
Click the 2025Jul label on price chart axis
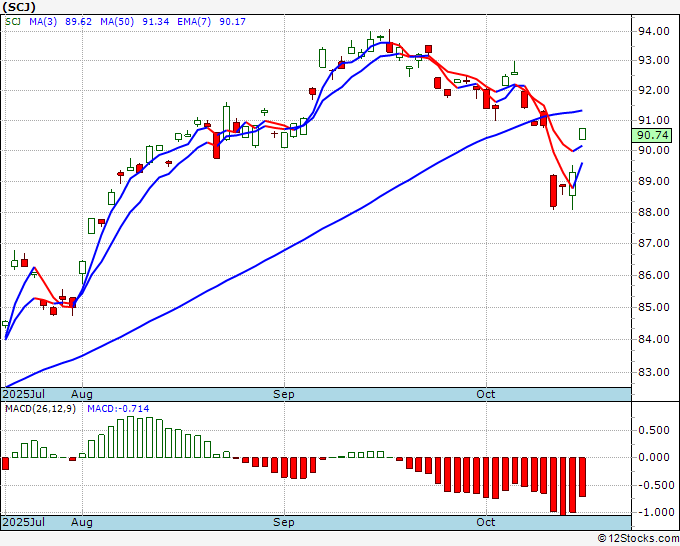(23, 394)
